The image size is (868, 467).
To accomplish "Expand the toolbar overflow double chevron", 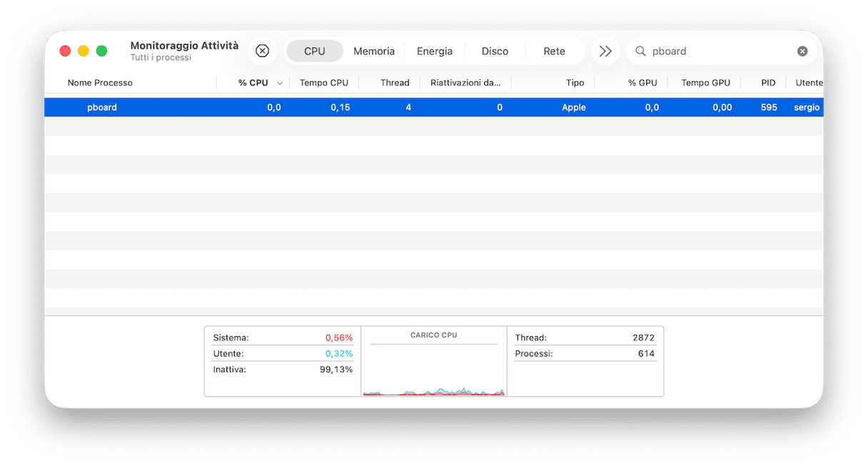I will 605,51.
